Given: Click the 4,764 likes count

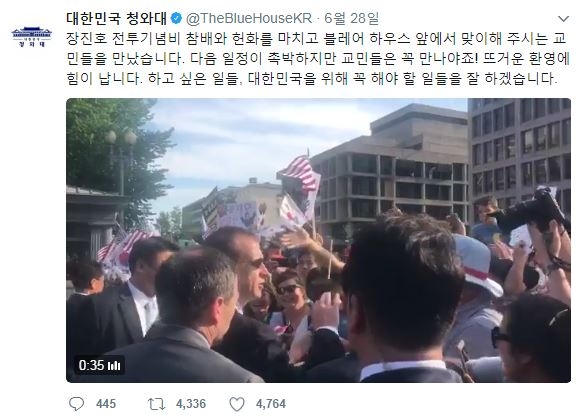Looking at the screenshot, I should 271,404.
